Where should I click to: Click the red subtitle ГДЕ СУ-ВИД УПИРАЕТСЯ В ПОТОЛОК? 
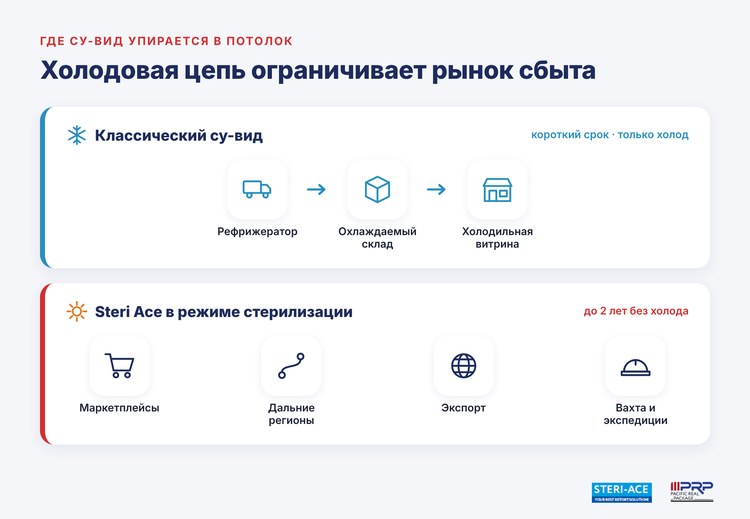point(166,41)
